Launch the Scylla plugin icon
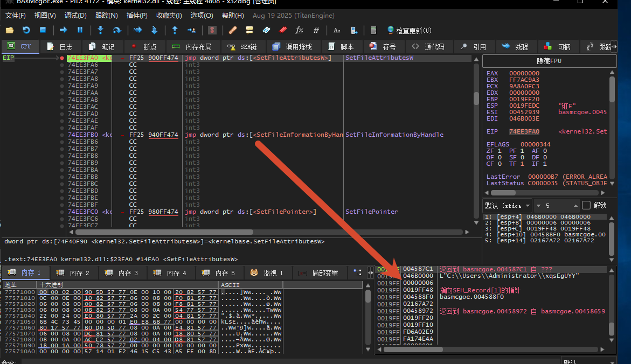The height and width of the screenshot is (364, 631). (212, 30)
